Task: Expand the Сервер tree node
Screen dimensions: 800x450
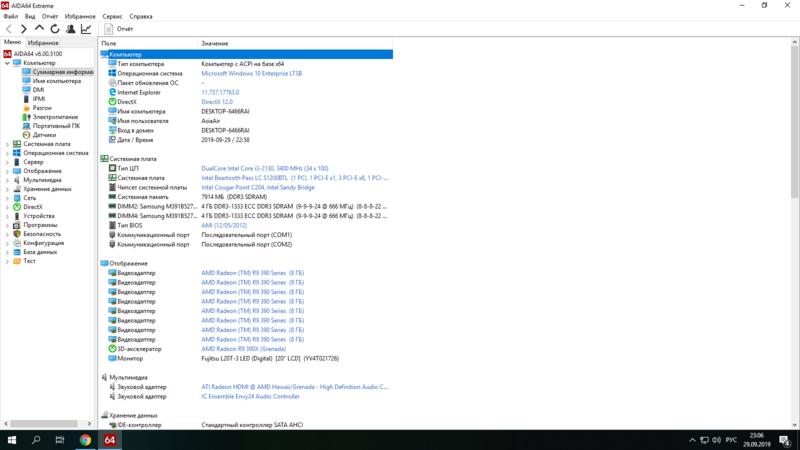Action: (7, 162)
